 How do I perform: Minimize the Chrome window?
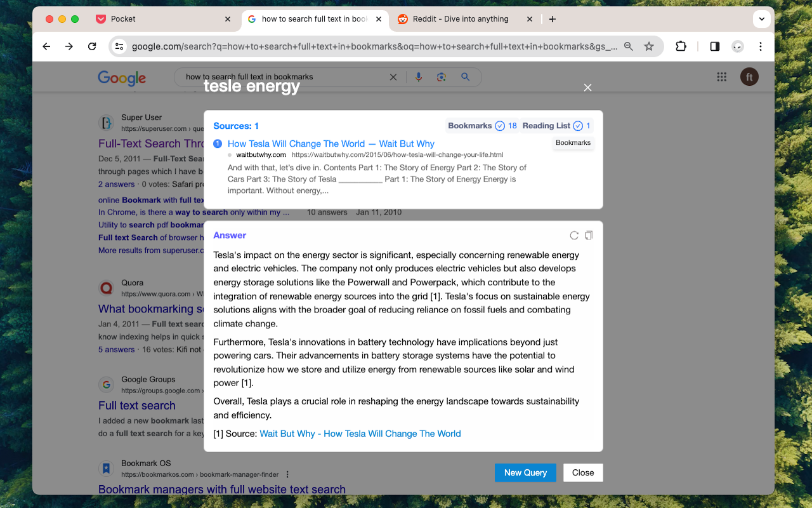coord(62,19)
